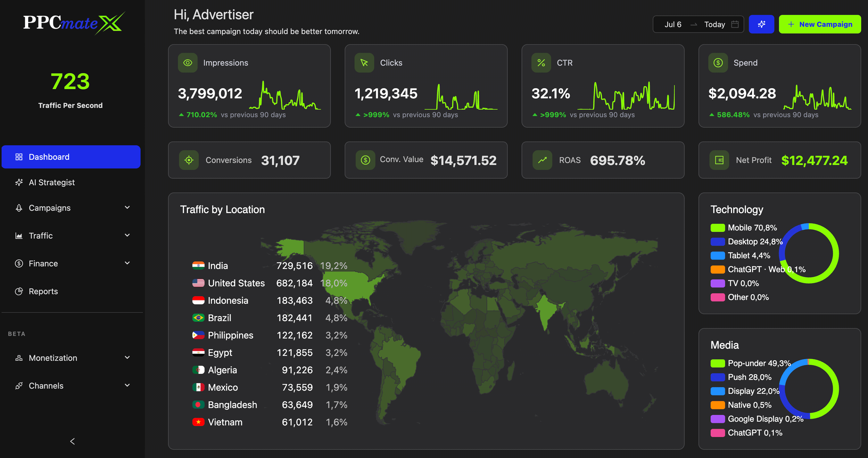Click the Conversions target icon
This screenshot has height=458, width=868.
189,160
